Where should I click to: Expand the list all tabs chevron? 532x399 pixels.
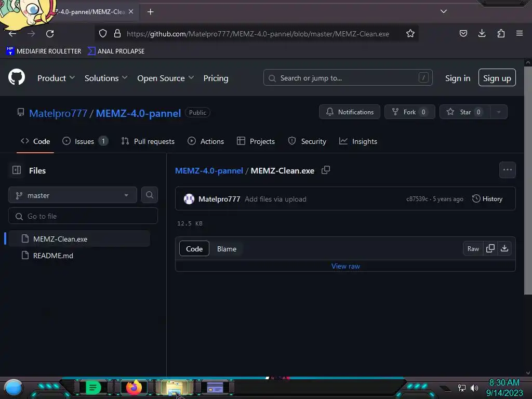444,11
